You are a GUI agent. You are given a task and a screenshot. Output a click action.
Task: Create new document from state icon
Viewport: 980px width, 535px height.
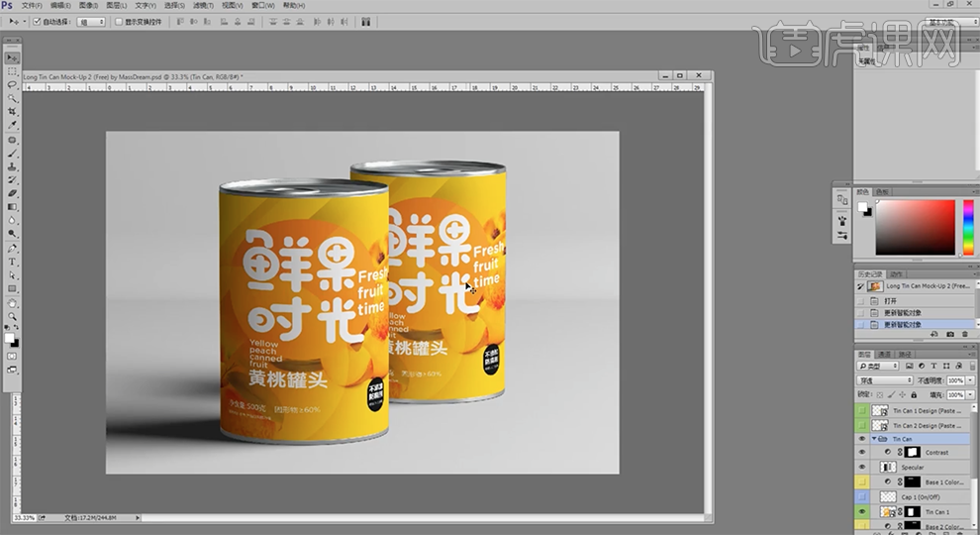(934, 335)
